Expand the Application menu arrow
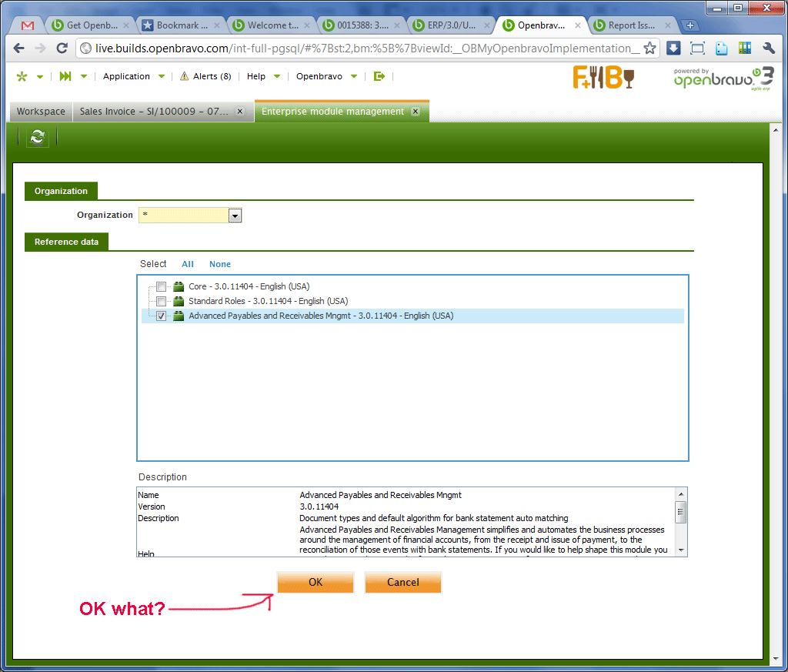Viewport: 788px width, 672px height. coord(162,77)
